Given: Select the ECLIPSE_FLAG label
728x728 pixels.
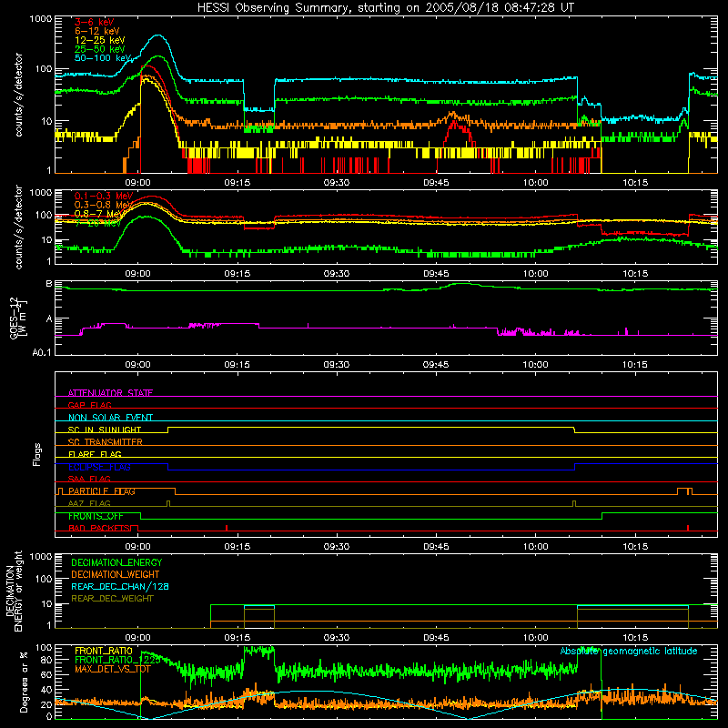Looking at the screenshot, I should pyautogui.click(x=99, y=467).
